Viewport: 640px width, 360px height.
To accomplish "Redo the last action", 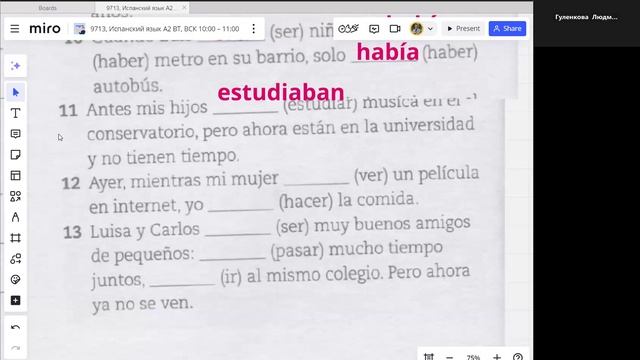I will coord(16,348).
